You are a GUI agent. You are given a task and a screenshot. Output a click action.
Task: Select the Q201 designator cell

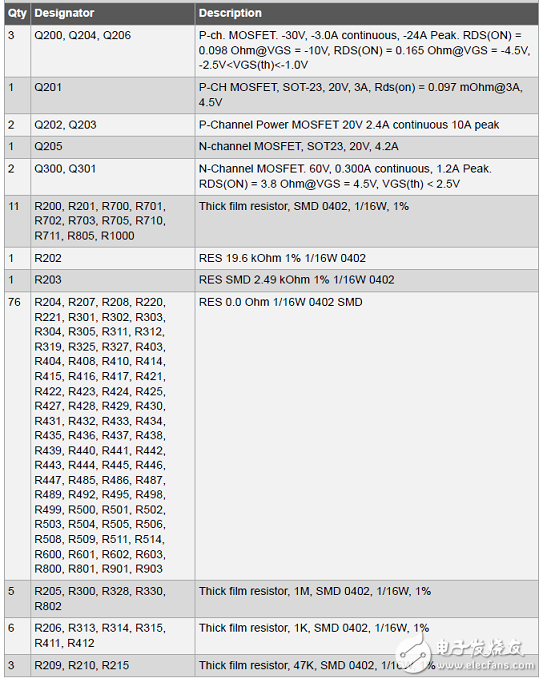click(113, 95)
